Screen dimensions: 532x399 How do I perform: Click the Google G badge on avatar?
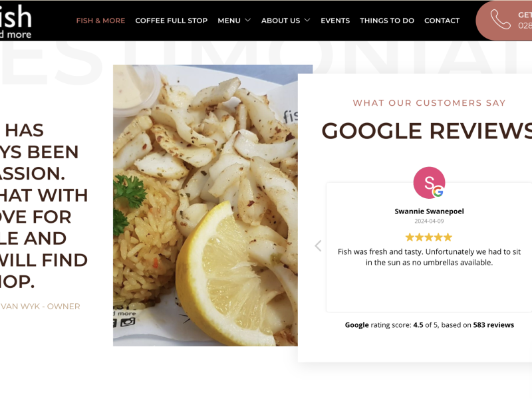[438, 192]
